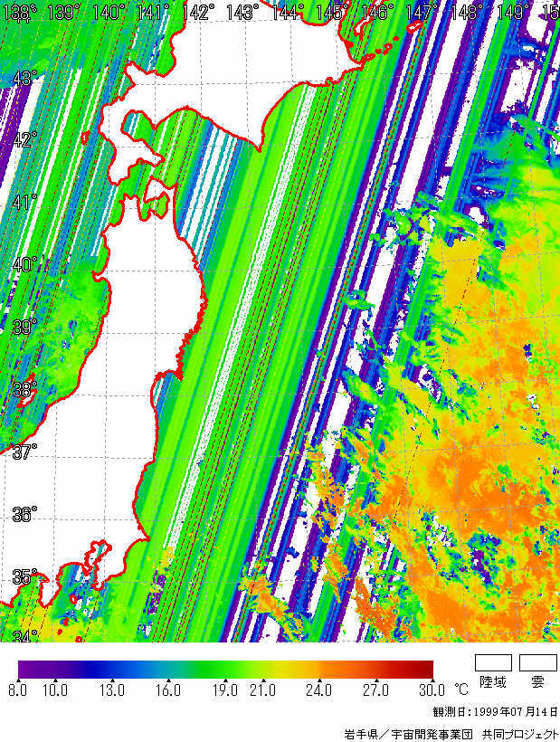Click the 36° latitude label
Screen dimensions: 560x742
pos(24,514)
